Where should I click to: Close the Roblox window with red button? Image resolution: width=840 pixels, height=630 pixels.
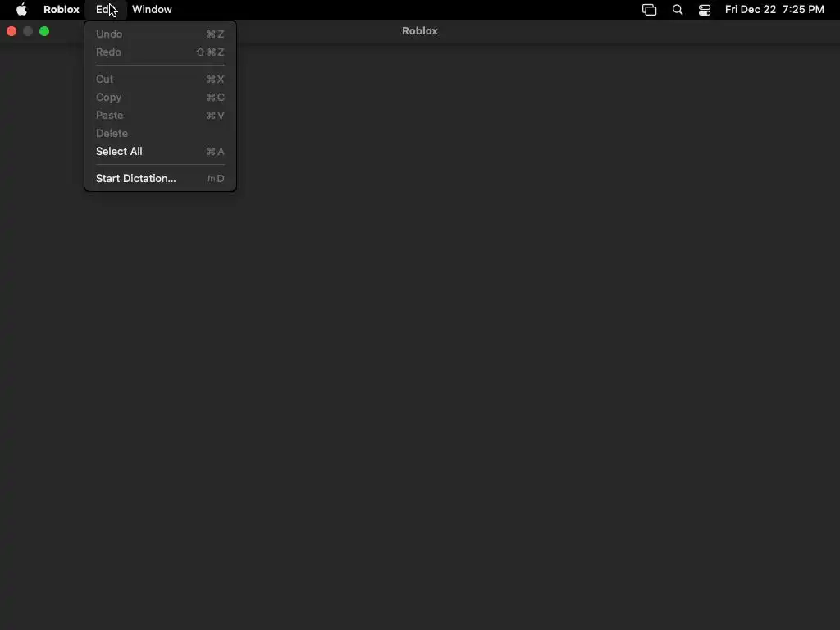tap(11, 32)
